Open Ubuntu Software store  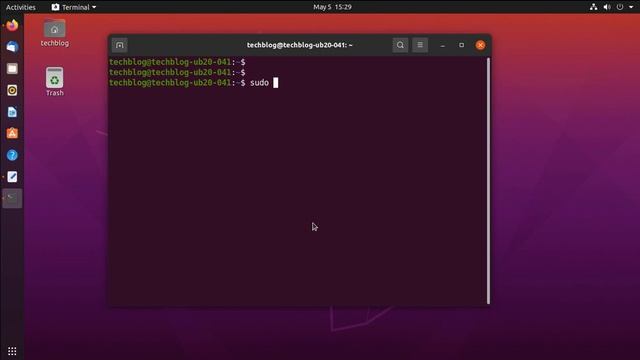point(12,133)
